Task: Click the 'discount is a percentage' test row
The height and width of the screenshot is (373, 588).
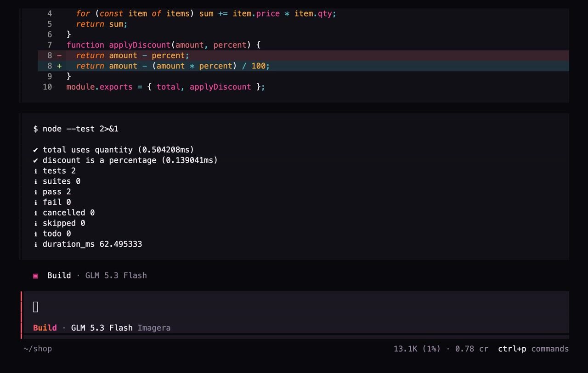Action: (125, 160)
